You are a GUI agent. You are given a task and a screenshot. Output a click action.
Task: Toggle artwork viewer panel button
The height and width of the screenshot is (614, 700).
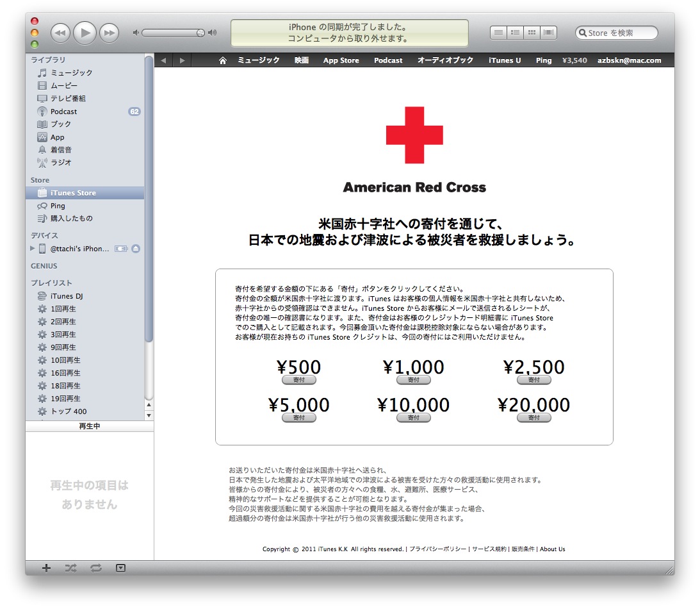(x=120, y=568)
